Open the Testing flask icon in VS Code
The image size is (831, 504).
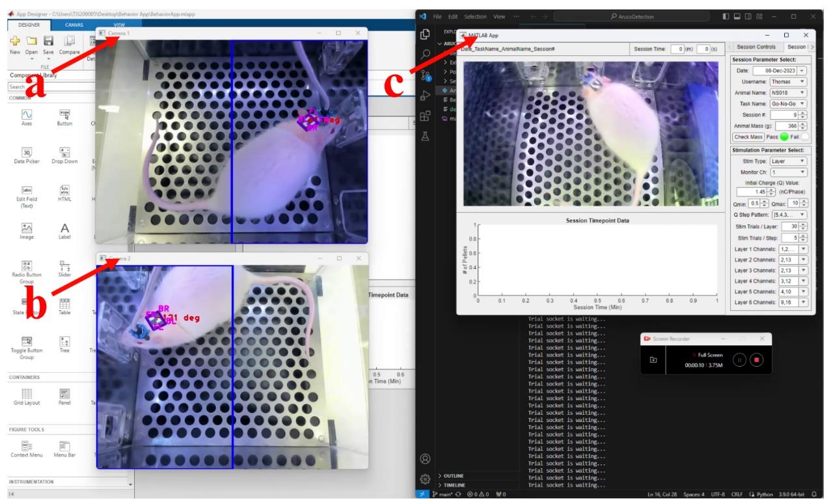pyautogui.click(x=426, y=137)
